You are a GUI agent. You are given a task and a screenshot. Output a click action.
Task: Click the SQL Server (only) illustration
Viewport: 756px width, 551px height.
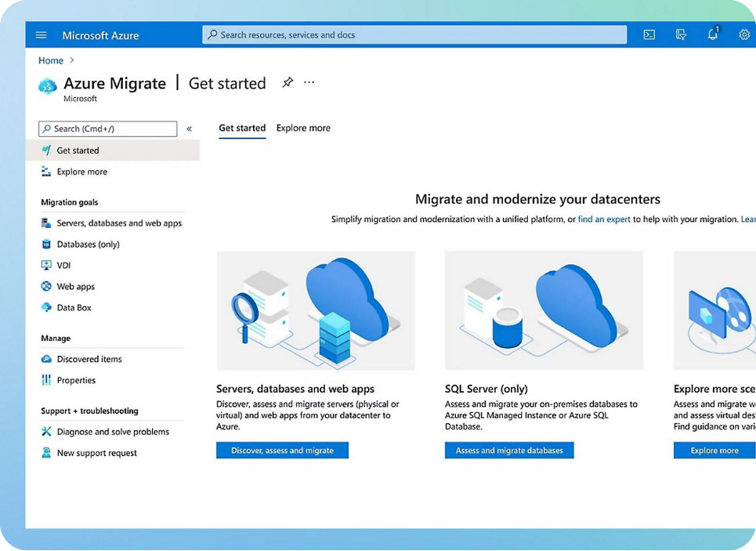544,310
